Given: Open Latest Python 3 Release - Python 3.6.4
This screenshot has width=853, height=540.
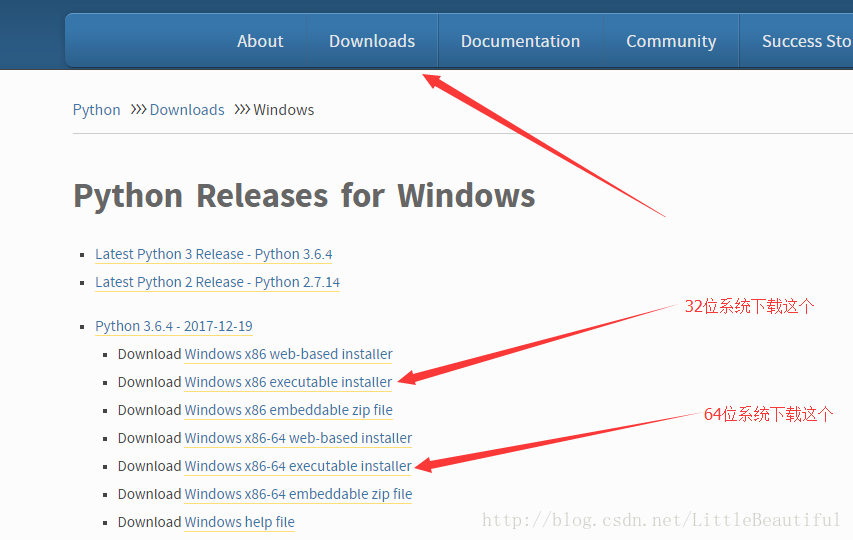Looking at the screenshot, I should pyautogui.click(x=214, y=255).
